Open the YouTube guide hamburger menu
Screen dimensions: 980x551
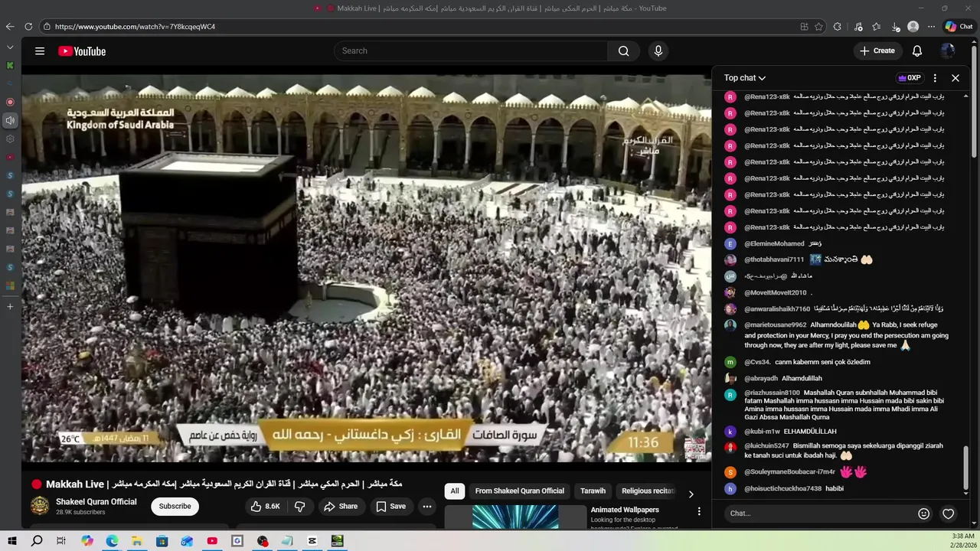click(x=40, y=51)
